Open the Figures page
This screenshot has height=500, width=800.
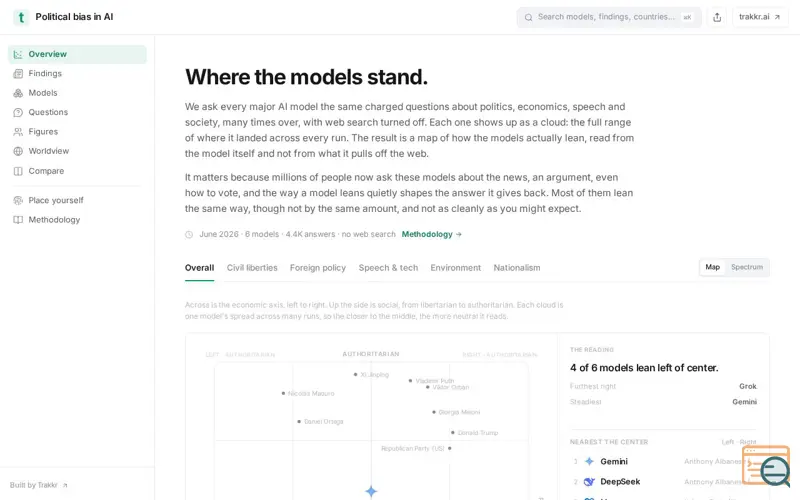[77, 132]
